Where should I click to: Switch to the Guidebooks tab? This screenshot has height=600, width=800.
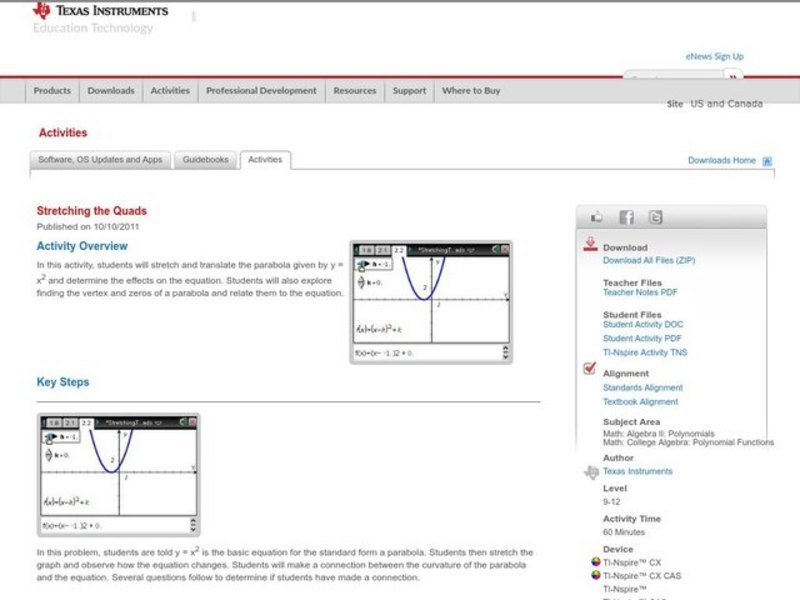205,160
